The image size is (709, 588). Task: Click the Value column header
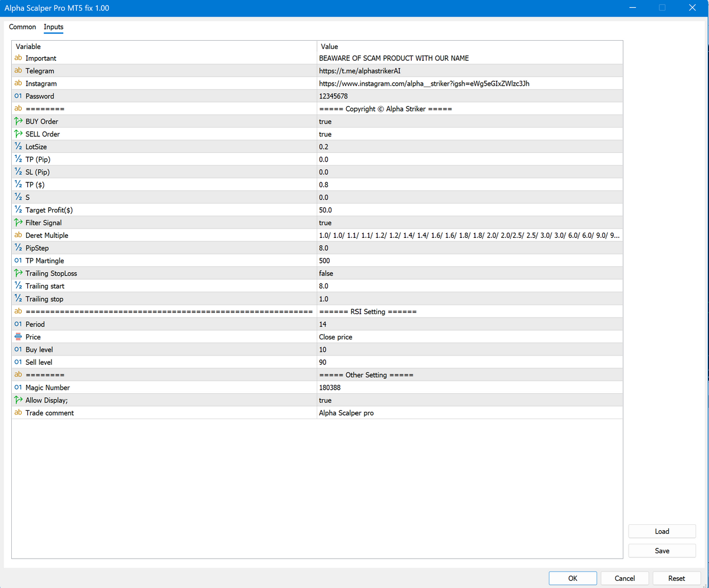click(470, 46)
